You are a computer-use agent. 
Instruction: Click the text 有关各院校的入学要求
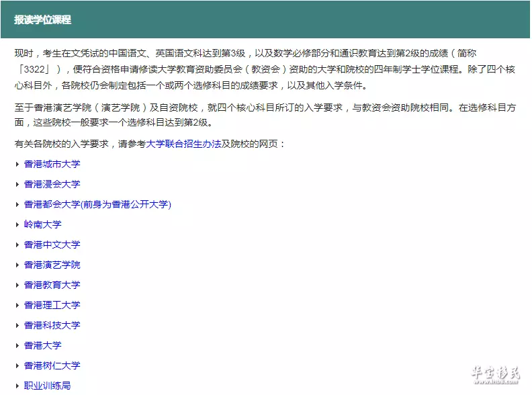(61, 144)
